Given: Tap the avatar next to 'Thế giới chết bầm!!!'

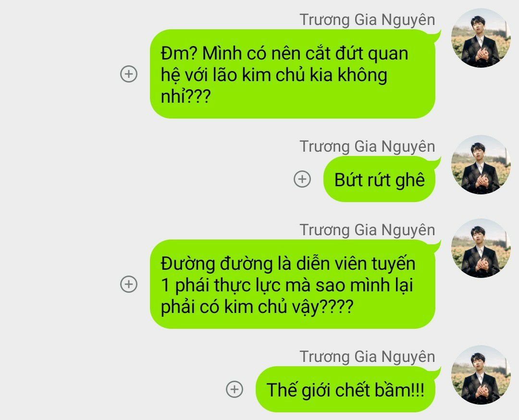Looking at the screenshot, I should click(x=481, y=375).
